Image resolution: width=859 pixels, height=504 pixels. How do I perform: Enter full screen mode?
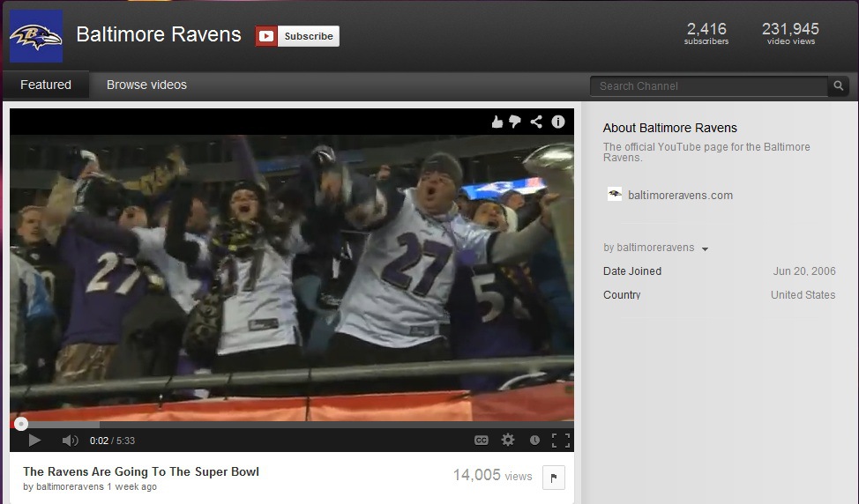click(x=560, y=441)
